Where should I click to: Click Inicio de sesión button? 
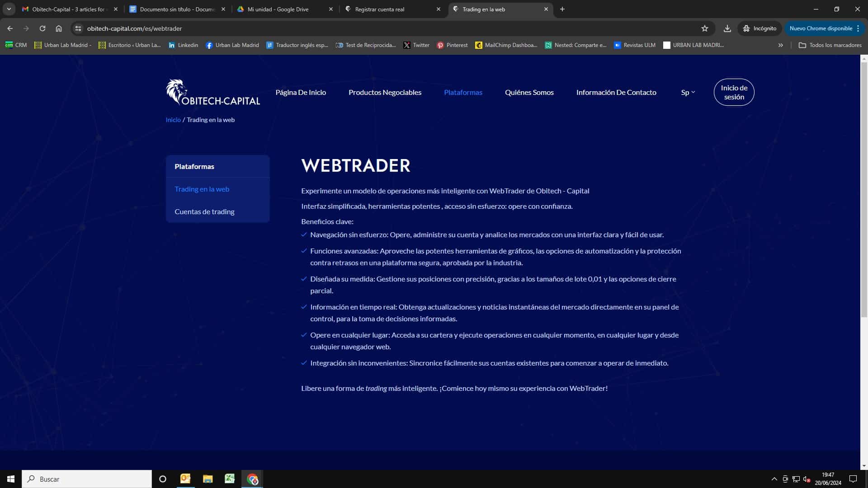point(734,92)
